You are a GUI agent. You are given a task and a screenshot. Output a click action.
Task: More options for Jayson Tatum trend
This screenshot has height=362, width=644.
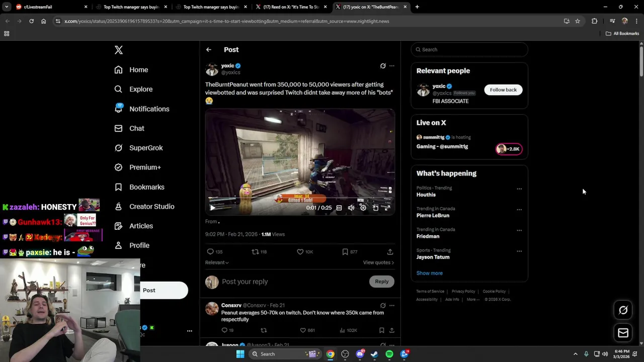[519, 251]
